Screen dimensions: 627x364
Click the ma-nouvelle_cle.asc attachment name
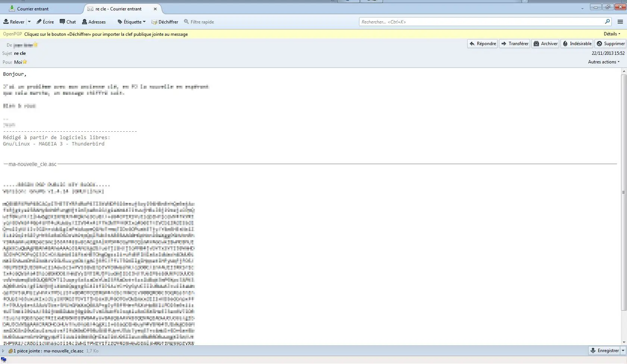[63, 351]
